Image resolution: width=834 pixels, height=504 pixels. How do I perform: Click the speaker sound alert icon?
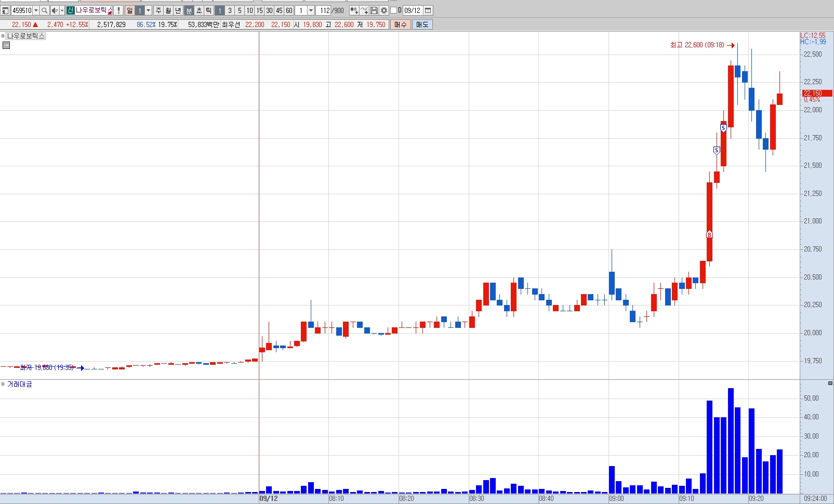tap(55, 10)
